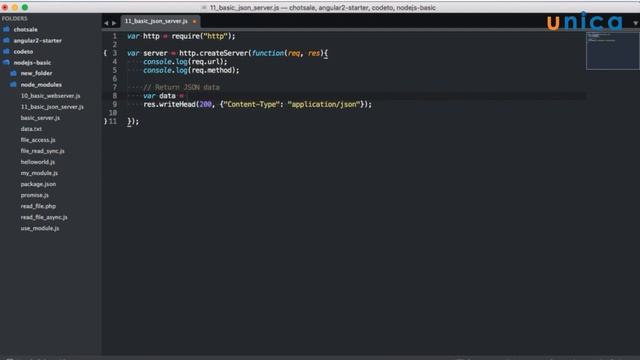Open basic_server.js file
This screenshot has width=640, height=360.
click(x=40, y=118)
